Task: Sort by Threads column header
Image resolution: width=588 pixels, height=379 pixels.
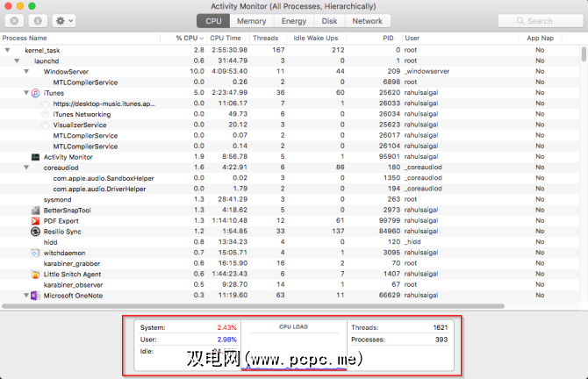Action: [x=268, y=39]
